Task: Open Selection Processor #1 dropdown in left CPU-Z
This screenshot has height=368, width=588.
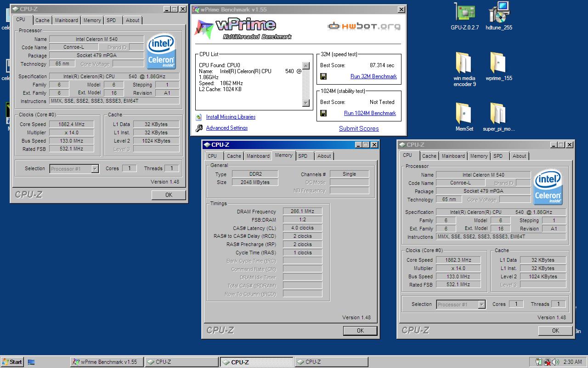Action: coord(95,169)
